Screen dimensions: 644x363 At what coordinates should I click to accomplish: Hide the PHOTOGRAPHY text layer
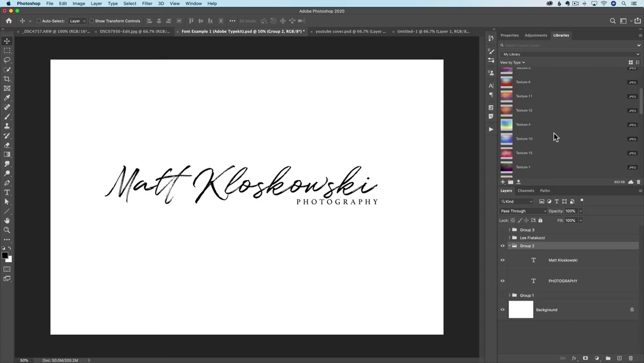503,281
